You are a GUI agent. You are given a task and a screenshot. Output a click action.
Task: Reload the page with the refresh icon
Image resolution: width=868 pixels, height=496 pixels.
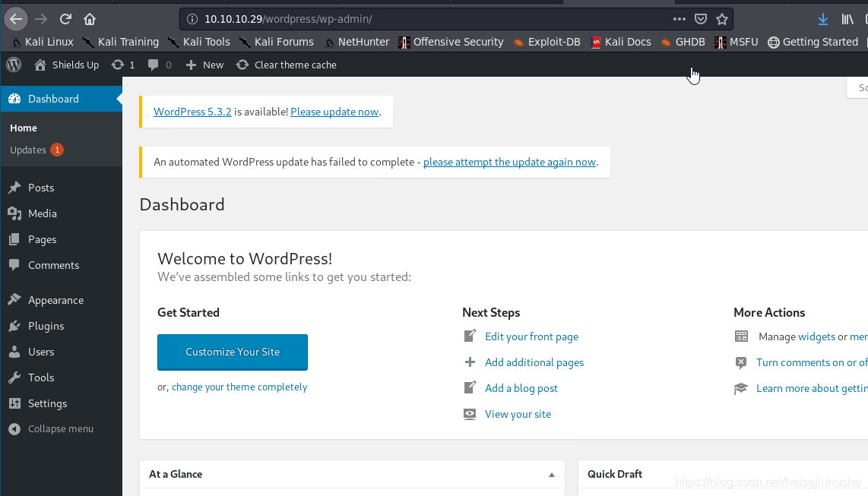tap(65, 19)
